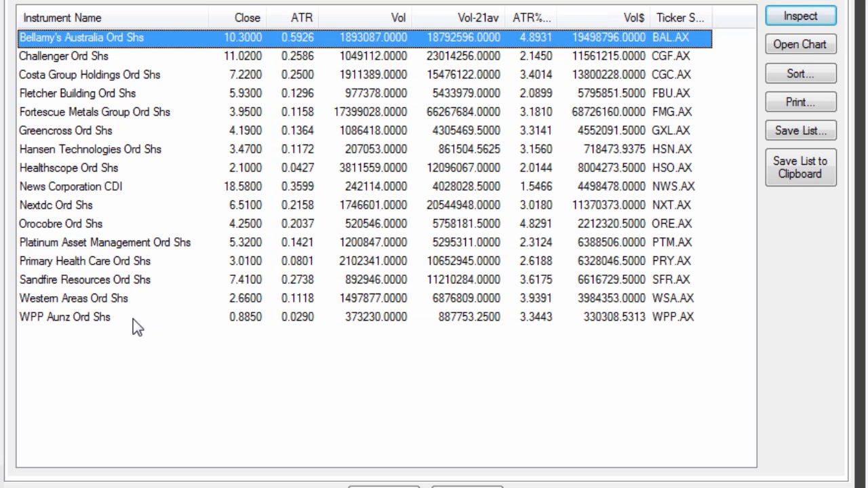
Task: Select Sandfire Resources Ord Shs row
Action: (365, 280)
